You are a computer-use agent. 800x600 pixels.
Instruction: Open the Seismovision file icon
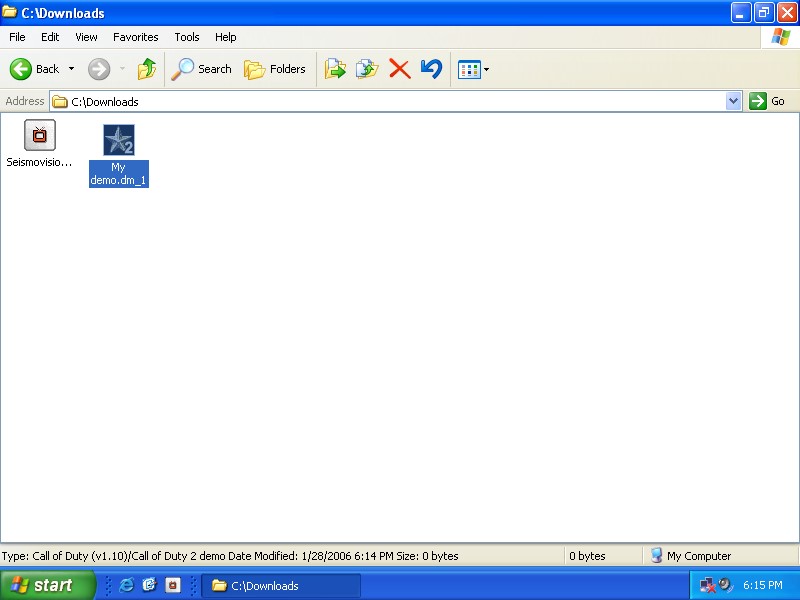pyautogui.click(x=40, y=135)
